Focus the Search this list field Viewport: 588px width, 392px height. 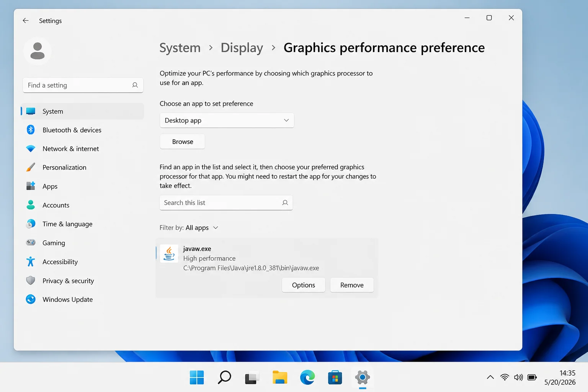point(226,203)
